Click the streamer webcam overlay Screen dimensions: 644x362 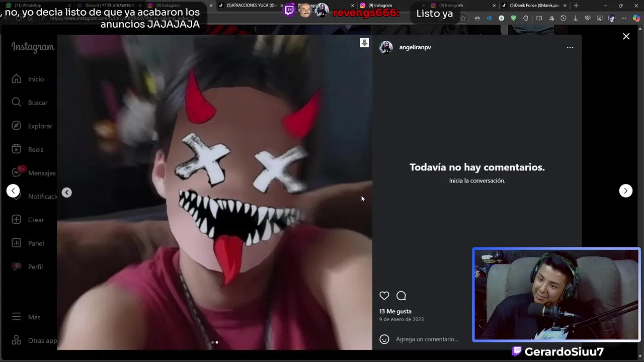tap(556, 295)
